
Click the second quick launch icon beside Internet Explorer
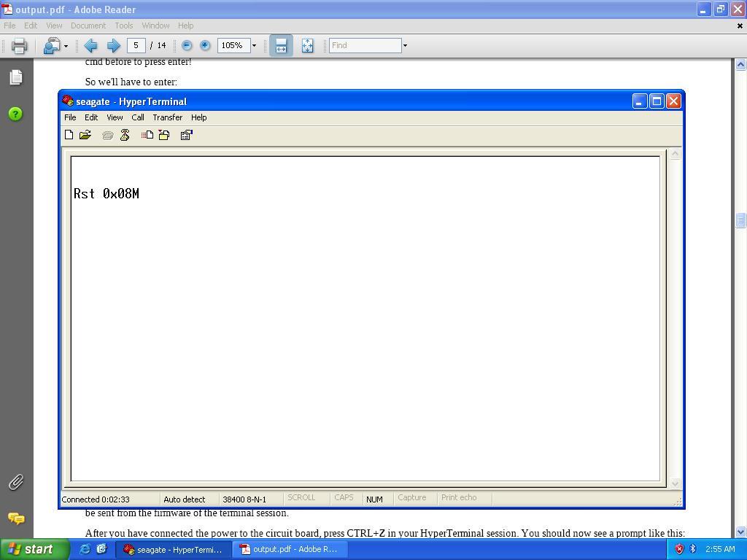101,549
